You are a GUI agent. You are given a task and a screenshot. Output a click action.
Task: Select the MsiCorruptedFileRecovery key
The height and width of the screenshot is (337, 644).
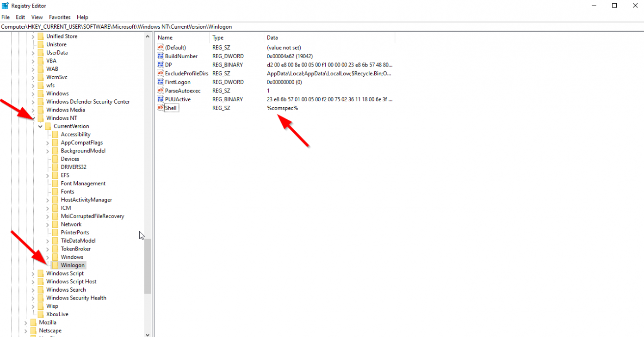click(93, 216)
